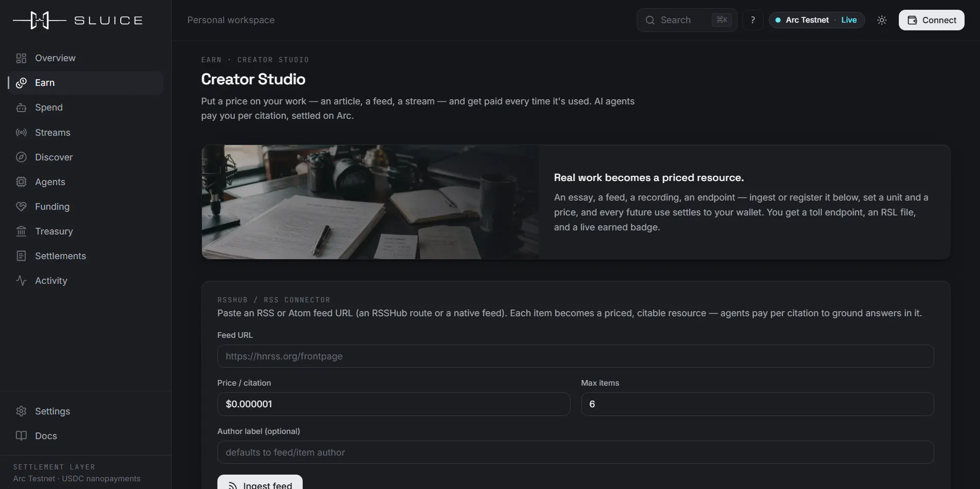Click 'Arc Testnet · USDC nanopayments' footer text
Image resolution: width=980 pixels, height=489 pixels.
77,479
